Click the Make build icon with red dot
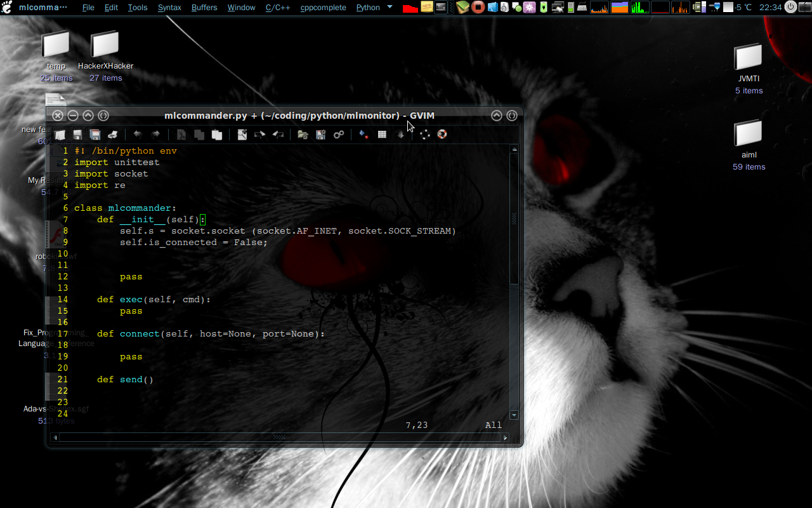The image size is (812, 508). click(x=363, y=135)
